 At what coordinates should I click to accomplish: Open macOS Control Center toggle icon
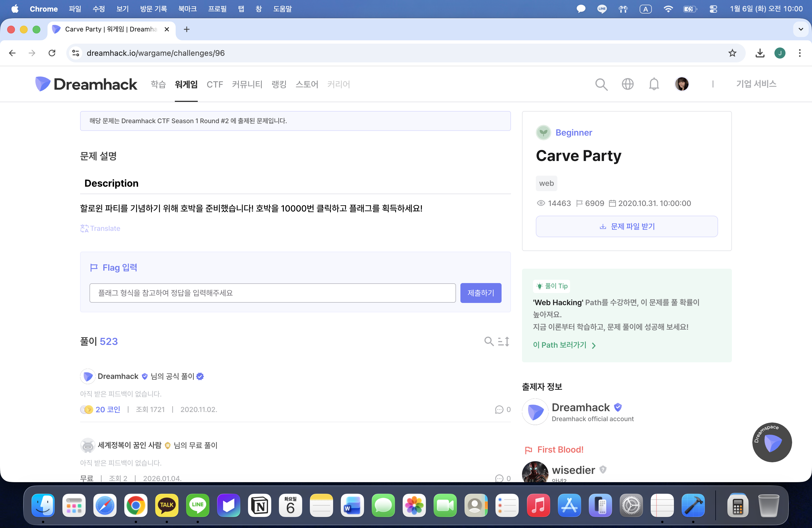[713, 9]
